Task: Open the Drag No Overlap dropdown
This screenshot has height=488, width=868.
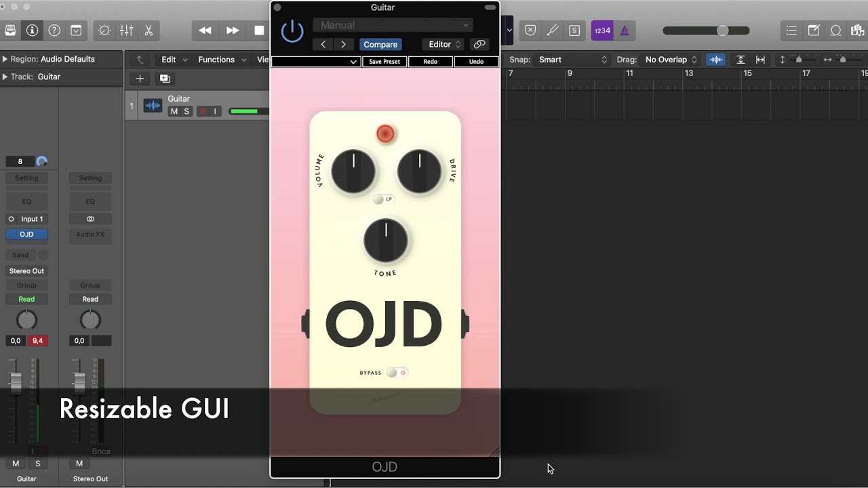Action: tap(671, 60)
